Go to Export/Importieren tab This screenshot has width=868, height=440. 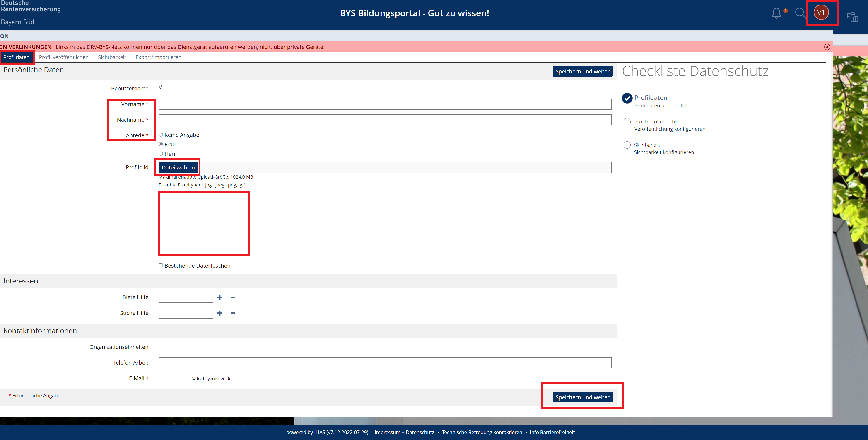(158, 57)
